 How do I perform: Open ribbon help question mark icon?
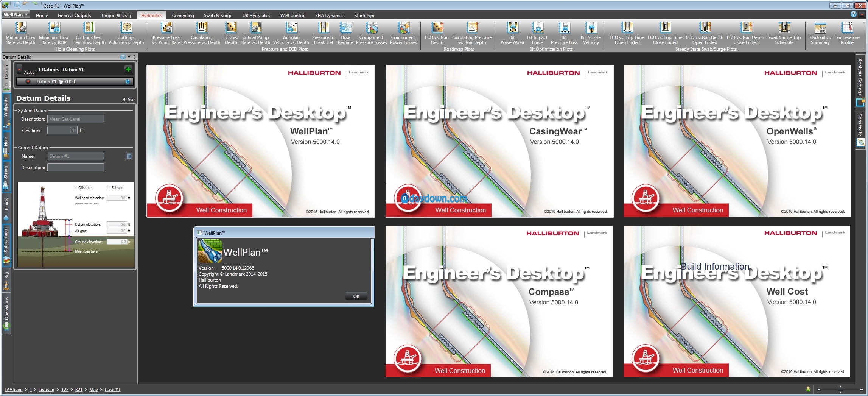click(854, 14)
